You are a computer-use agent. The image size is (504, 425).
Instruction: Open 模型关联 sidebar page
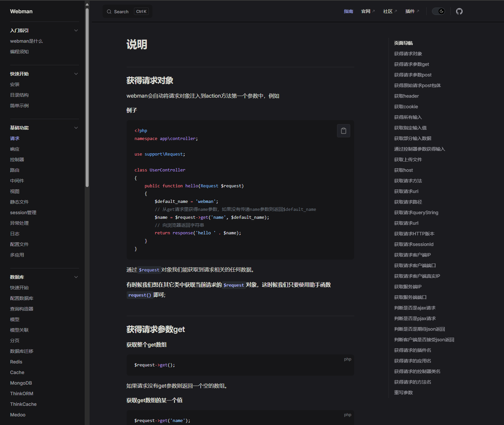click(19, 330)
